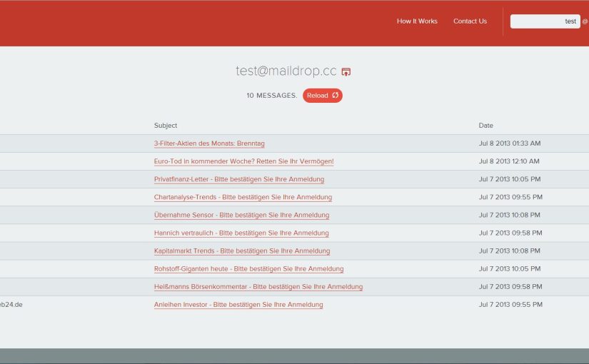Open the How It Works page
The height and width of the screenshot is (364, 589).
[417, 21]
